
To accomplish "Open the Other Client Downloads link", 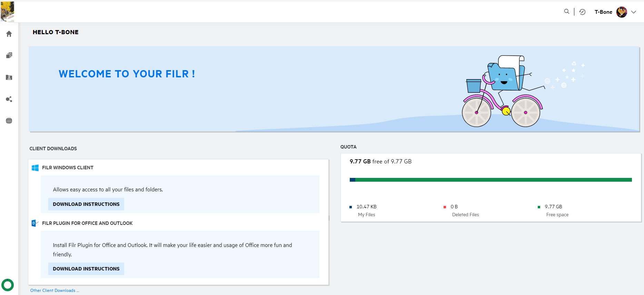I will tap(55, 291).
